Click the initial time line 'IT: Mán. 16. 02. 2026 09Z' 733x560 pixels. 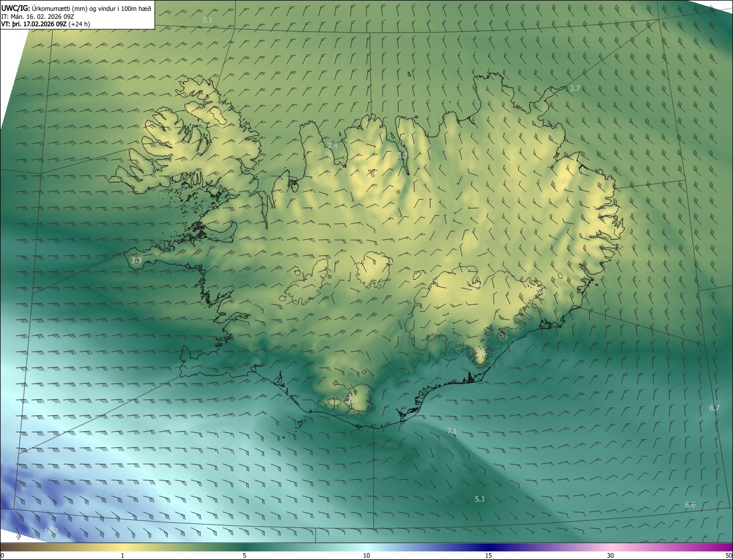click(38, 16)
